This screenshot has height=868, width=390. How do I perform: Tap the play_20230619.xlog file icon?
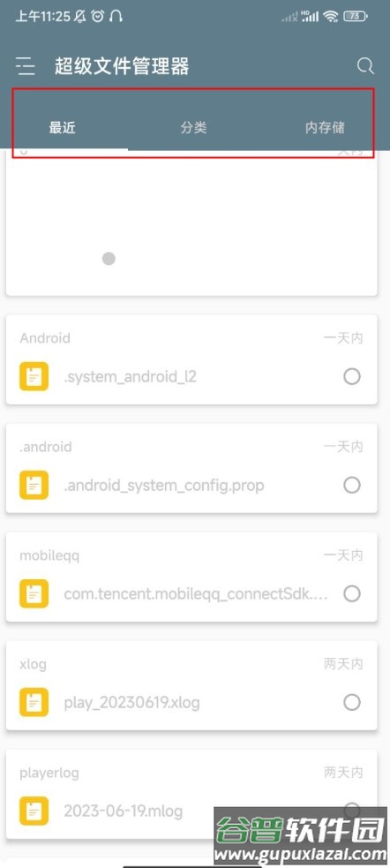[34, 702]
